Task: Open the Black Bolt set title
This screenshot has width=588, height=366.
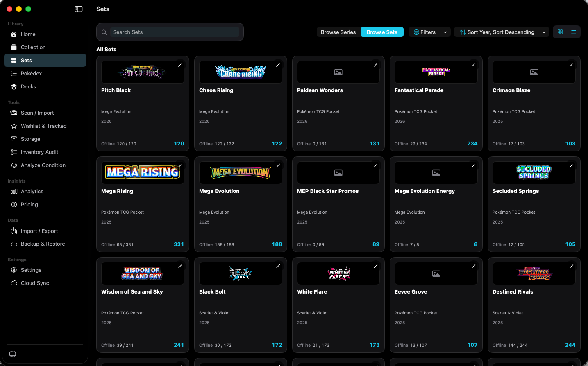Action: 212,291
